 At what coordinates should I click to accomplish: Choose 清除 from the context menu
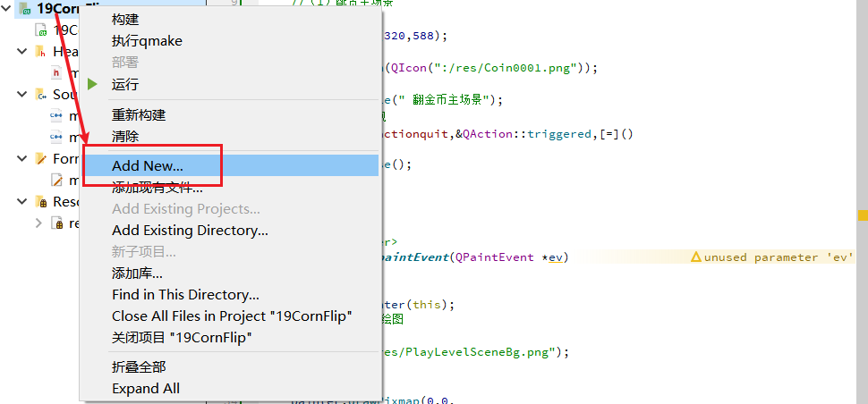(x=231, y=137)
